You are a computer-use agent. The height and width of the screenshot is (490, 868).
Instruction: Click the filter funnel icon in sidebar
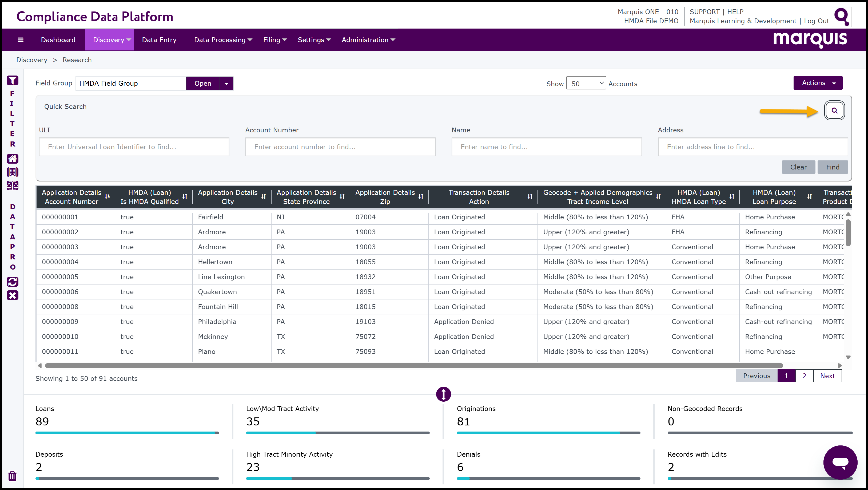click(x=13, y=81)
